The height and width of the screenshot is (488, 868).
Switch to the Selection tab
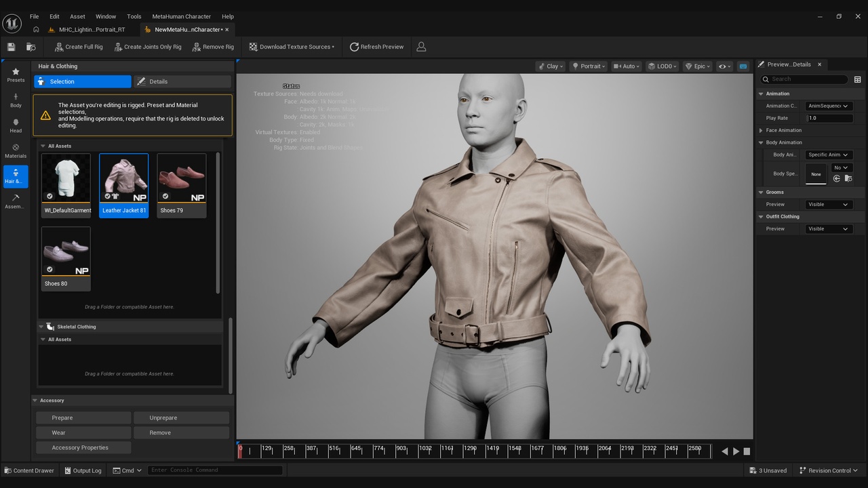pyautogui.click(x=83, y=81)
